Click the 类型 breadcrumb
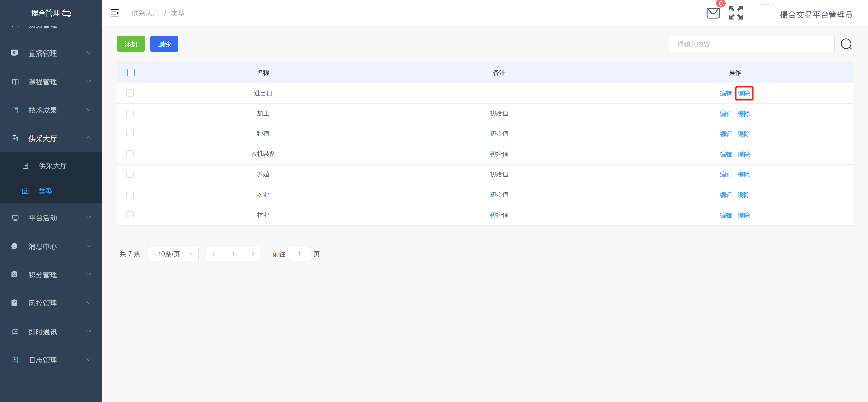Image resolution: width=868 pixels, height=402 pixels. pyautogui.click(x=178, y=13)
